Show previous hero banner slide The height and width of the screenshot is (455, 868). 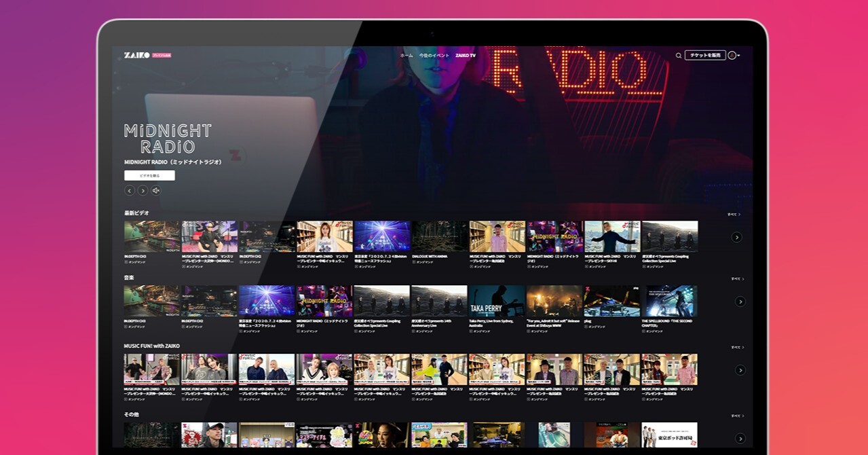point(130,191)
